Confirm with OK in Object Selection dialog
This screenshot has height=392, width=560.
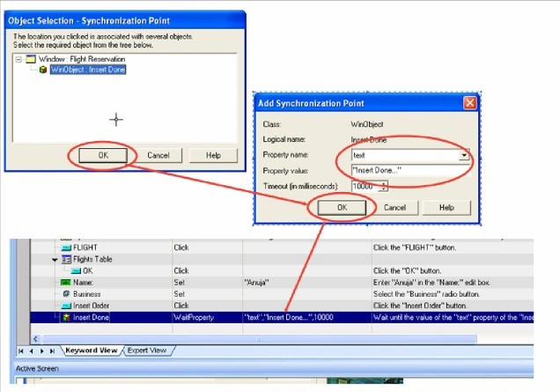pos(103,155)
